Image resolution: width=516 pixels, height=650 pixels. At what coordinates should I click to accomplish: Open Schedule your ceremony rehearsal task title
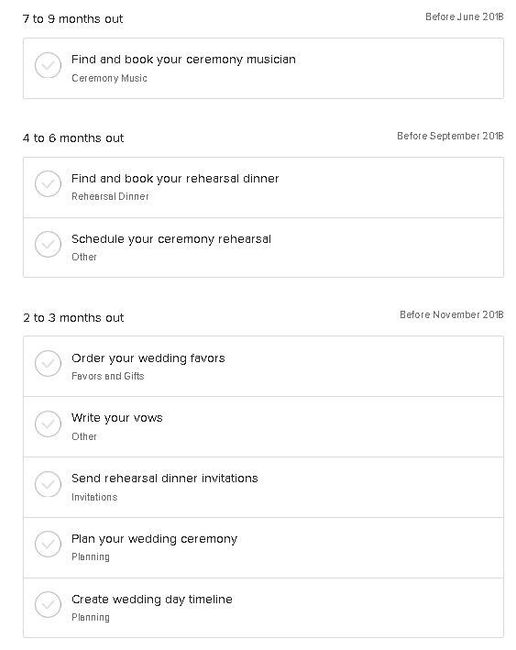coord(171,239)
